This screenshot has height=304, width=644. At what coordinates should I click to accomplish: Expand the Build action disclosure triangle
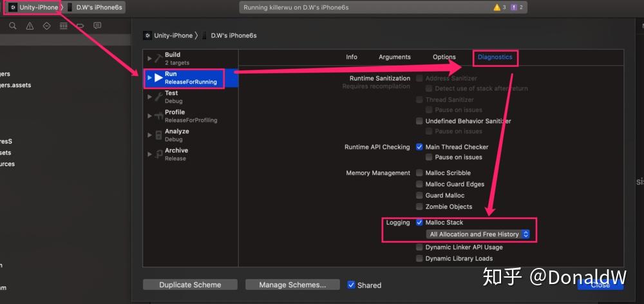point(149,59)
